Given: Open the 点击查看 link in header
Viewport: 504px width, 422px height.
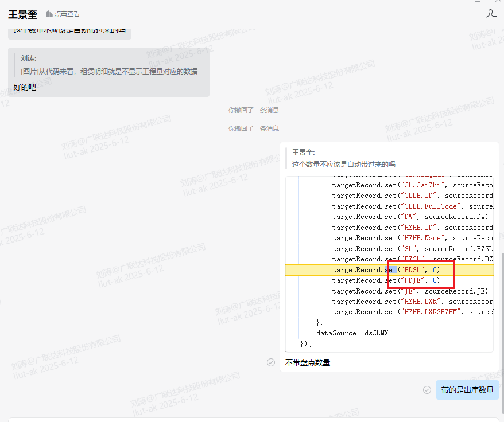Looking at the screenshot, I should [x=67, y=14].
